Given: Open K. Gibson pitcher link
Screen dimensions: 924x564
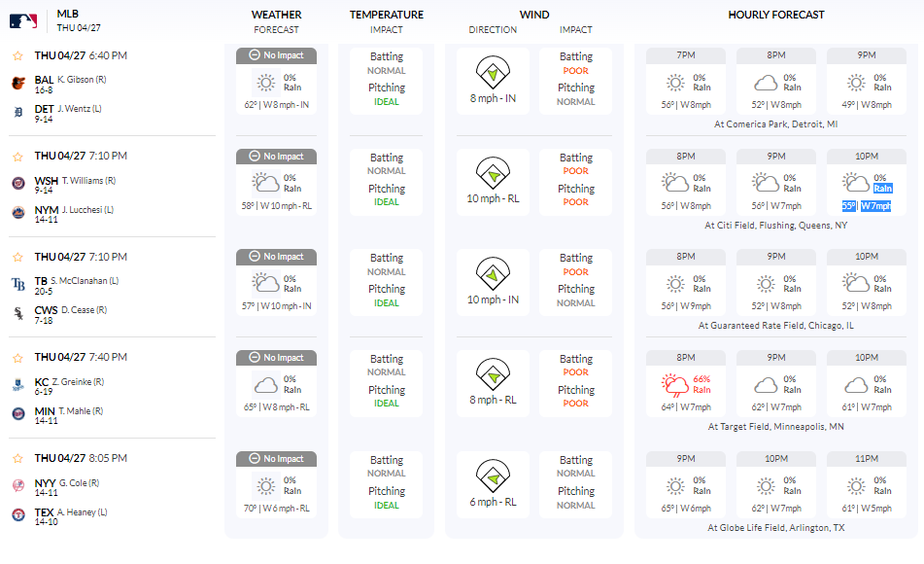Looking at the screenshot, I should click(82, 80).
